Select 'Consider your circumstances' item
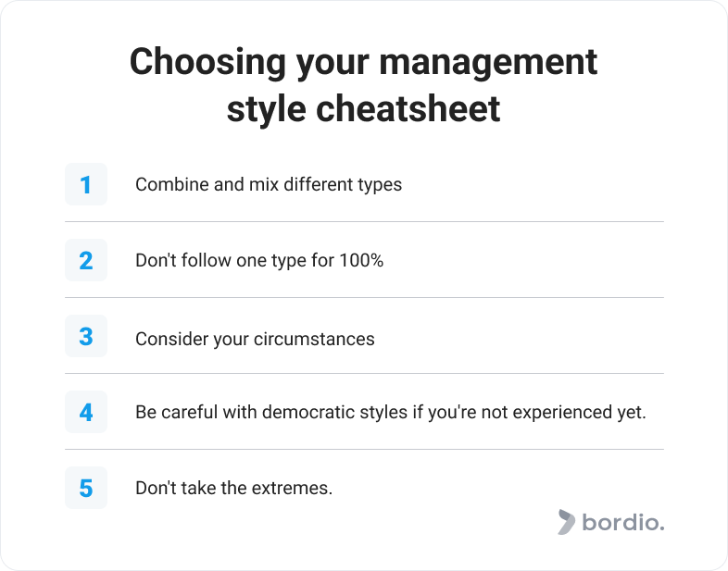Viewport: 728px width, 571px height. coord(255,339)
